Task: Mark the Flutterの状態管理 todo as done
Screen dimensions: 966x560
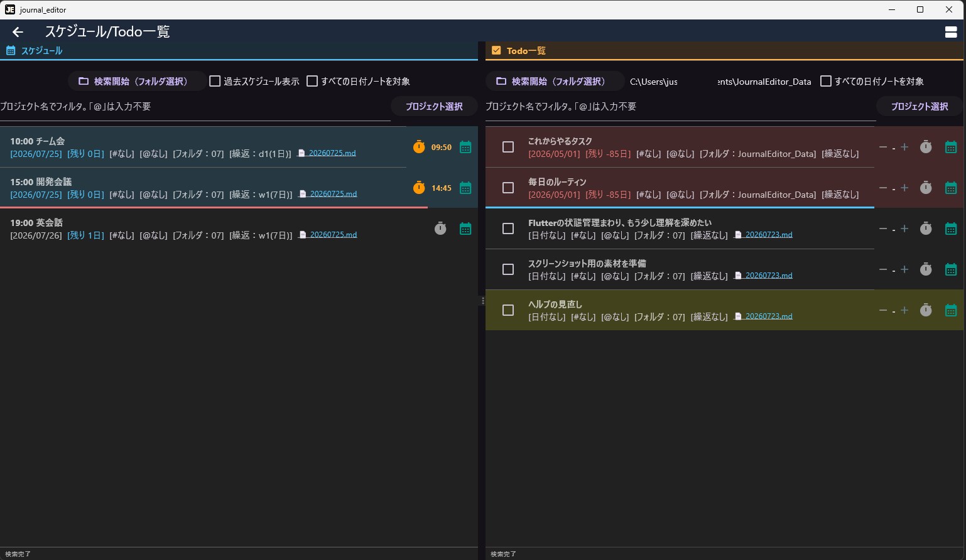Action: tap(508, 229)
